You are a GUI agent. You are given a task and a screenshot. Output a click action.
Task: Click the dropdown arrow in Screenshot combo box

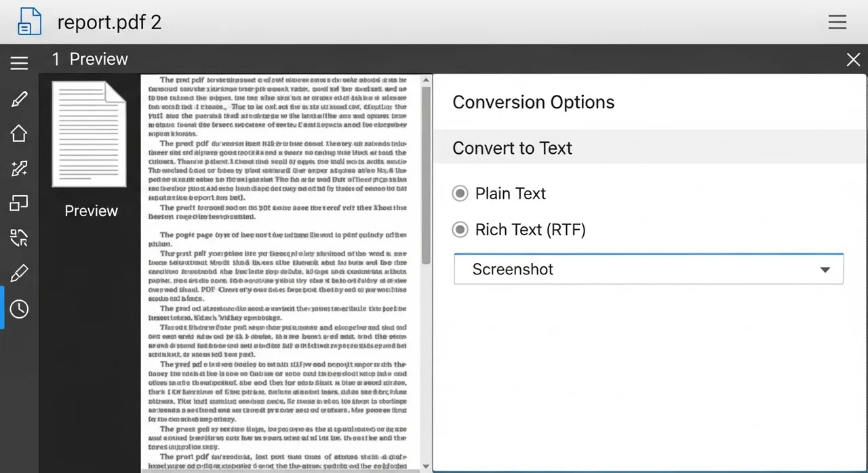[x=825, y=270]
